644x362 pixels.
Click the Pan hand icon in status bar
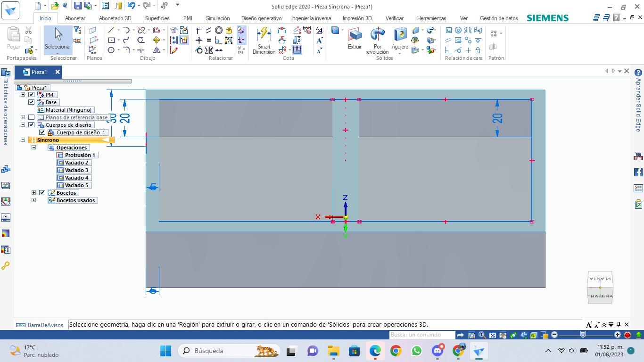[x=503, y=335]
